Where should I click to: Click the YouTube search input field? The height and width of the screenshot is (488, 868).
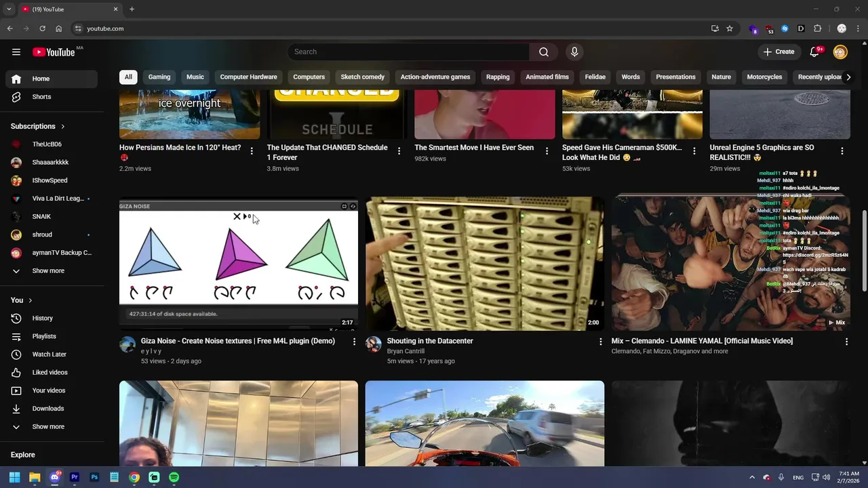408,52
